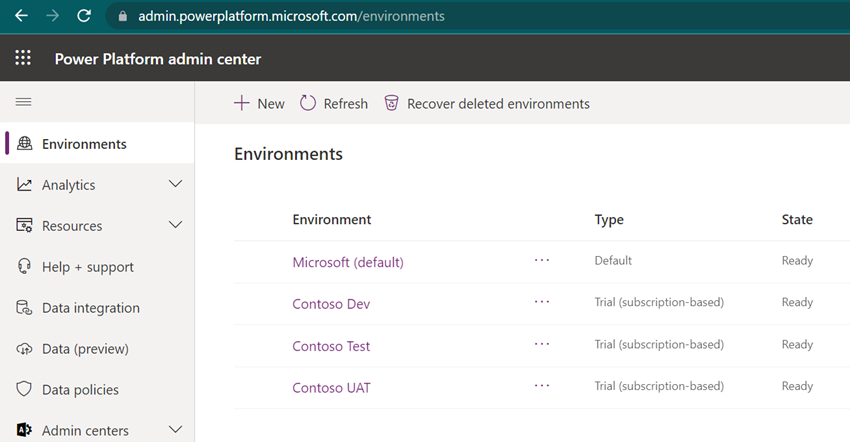Image resolution: width=850 pixels, height=442 pixels.
Task: Click Contoso UAT's Trial (subscription-based) cell
Action: click(659, 386)
